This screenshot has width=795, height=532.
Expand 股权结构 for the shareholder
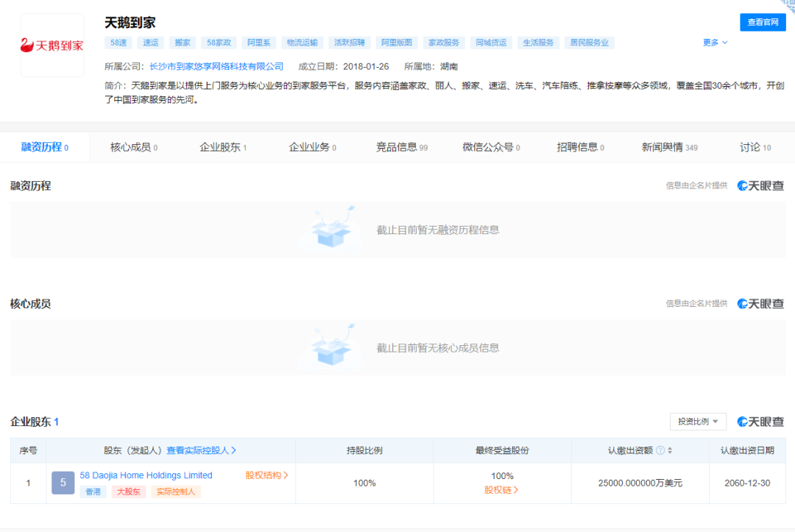[266, 475]
